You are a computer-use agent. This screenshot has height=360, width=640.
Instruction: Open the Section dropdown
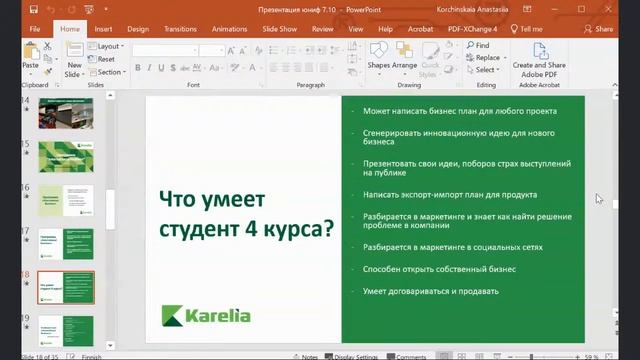(107, 72)
